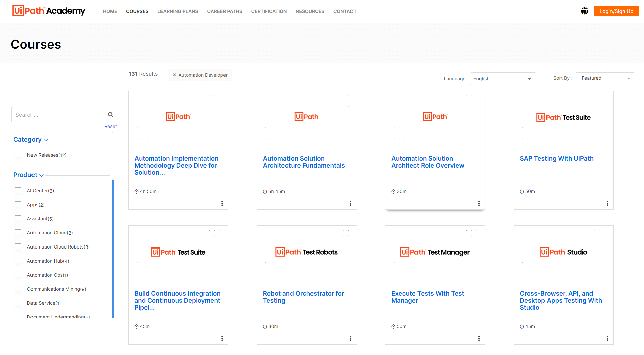The height and width of the screenshot is (355, 644).
Task: Open options menu on Robot and Orchestrator for Testing card
Action: pos(350,338)
